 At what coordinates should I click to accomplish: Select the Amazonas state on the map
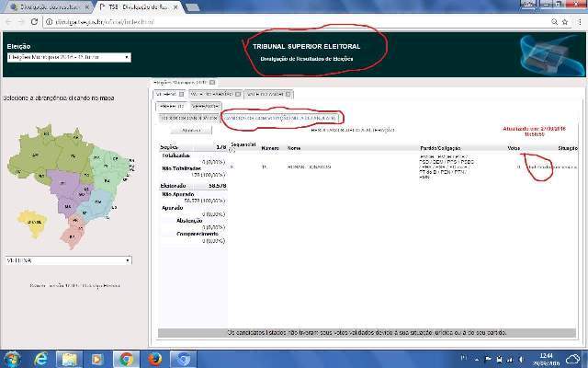[x=34, y=155]
